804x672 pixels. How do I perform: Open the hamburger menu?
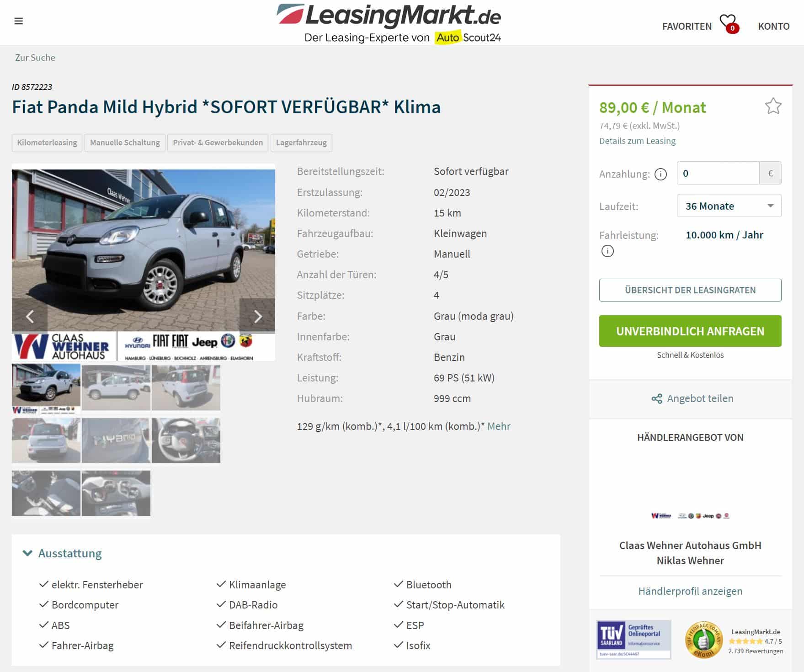click(x=19, y=21)
